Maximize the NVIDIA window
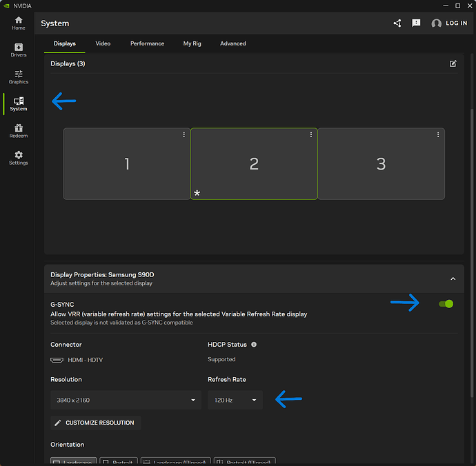The image size is (476, 466). (458, 6)
